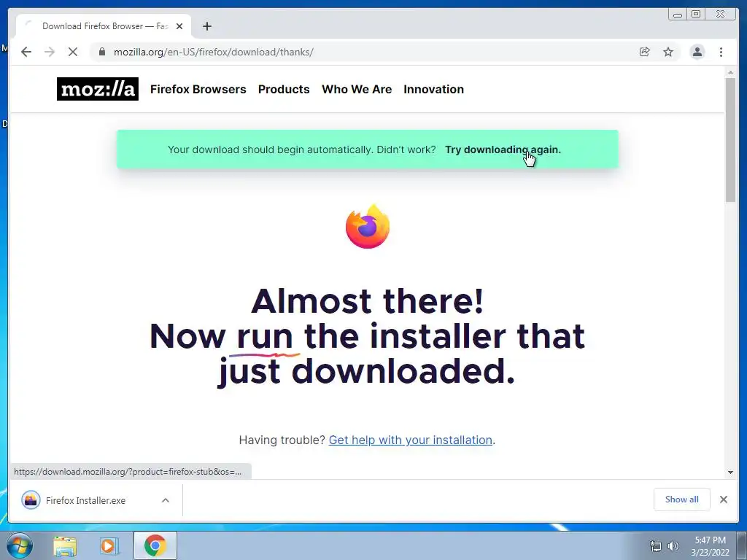The width and height of the screenshot is (747, 560).
Task: Go back to the previous page
Action: coord(26,52)
